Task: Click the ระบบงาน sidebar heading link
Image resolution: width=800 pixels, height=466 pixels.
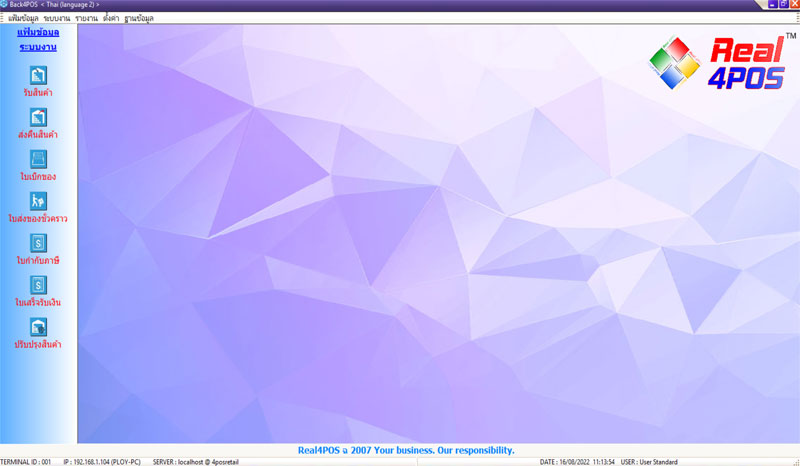Action: click(x=39, y=47)
